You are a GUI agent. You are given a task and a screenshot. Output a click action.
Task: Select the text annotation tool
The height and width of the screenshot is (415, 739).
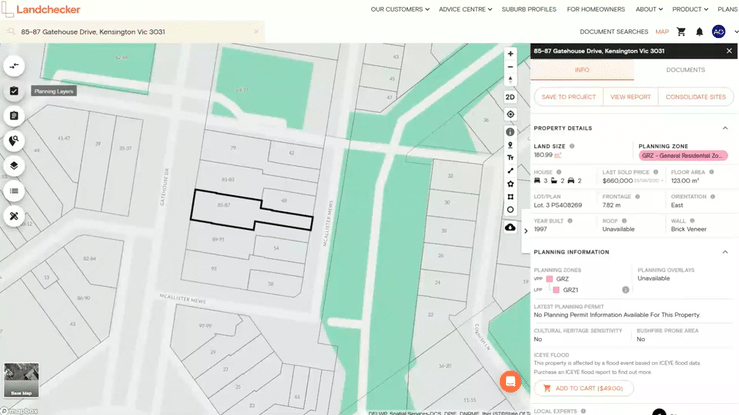[510, 158]
